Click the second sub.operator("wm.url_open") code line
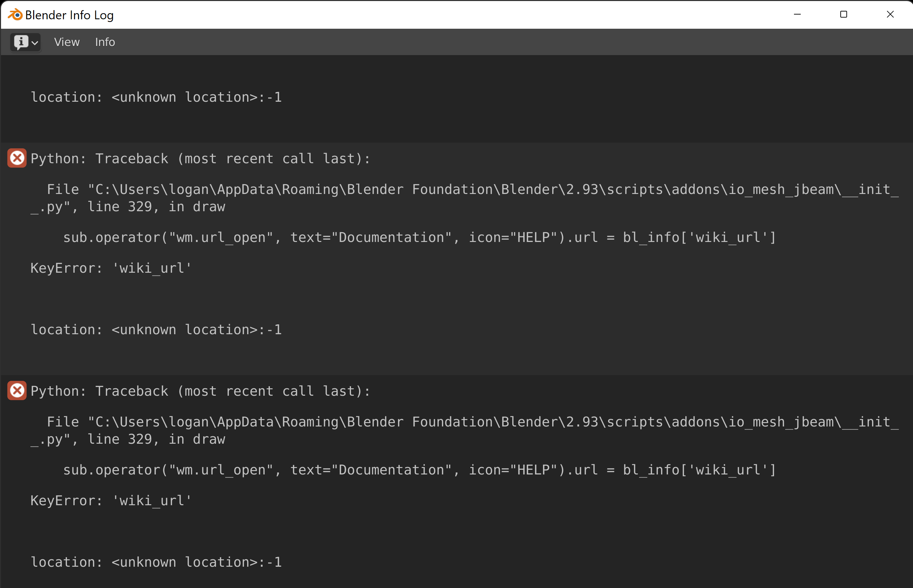The height and width of the screenshot is (588, 913). point(419,470)
